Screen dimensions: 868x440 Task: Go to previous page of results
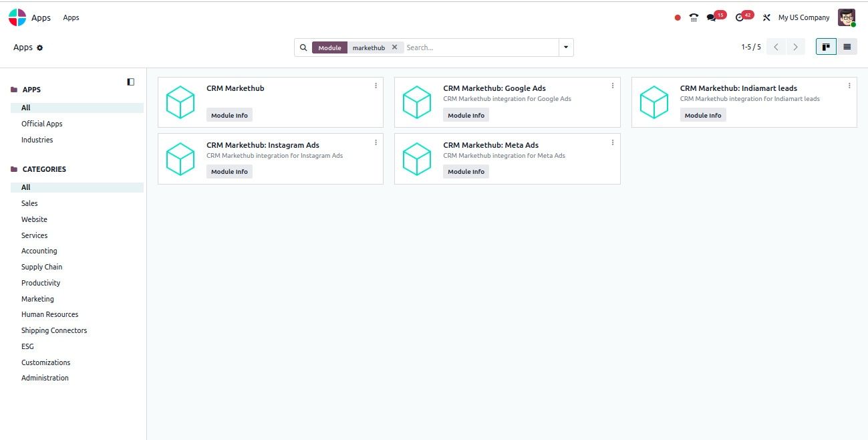[776, 47]
